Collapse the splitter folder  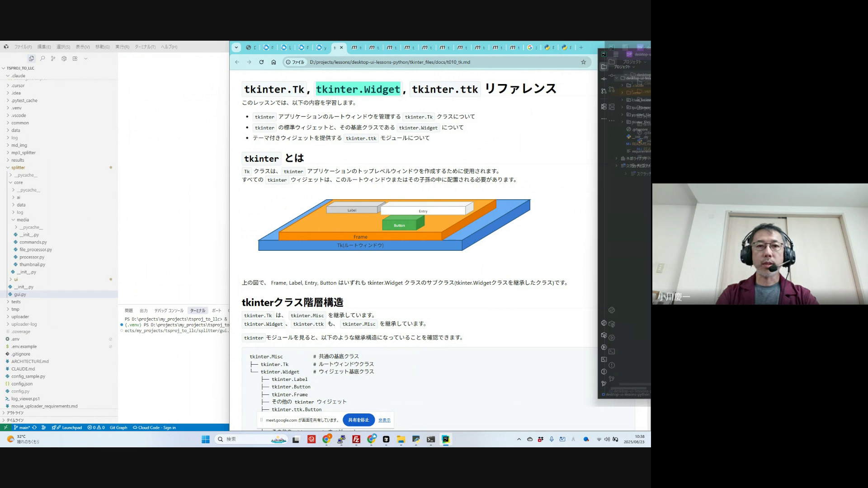click(18, 168)
